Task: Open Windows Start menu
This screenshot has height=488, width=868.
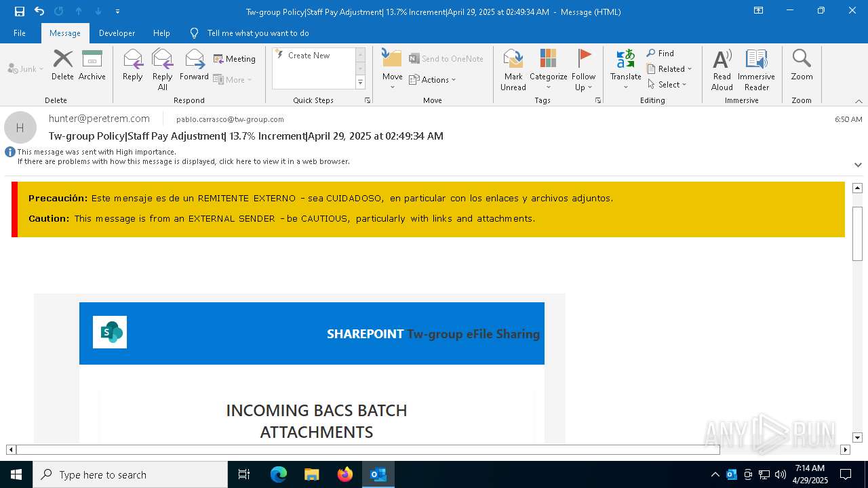Action: pyautogui.click(x=16, y=474)
